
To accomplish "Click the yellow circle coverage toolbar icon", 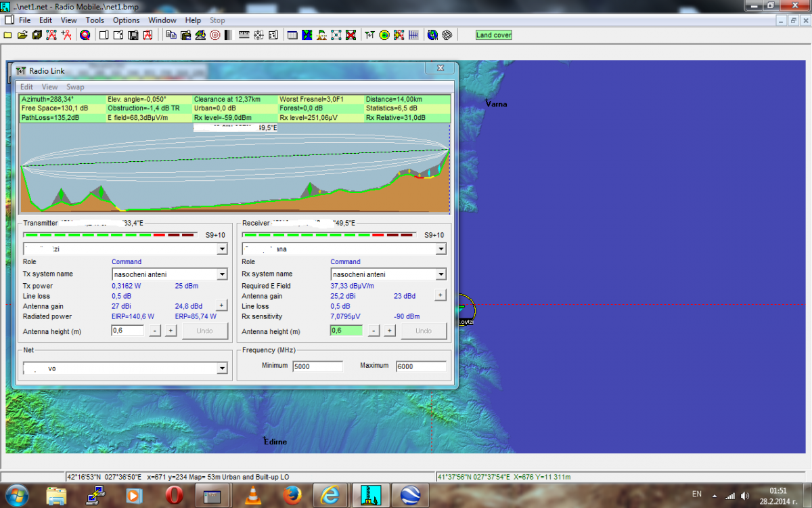I will (384, 35).
